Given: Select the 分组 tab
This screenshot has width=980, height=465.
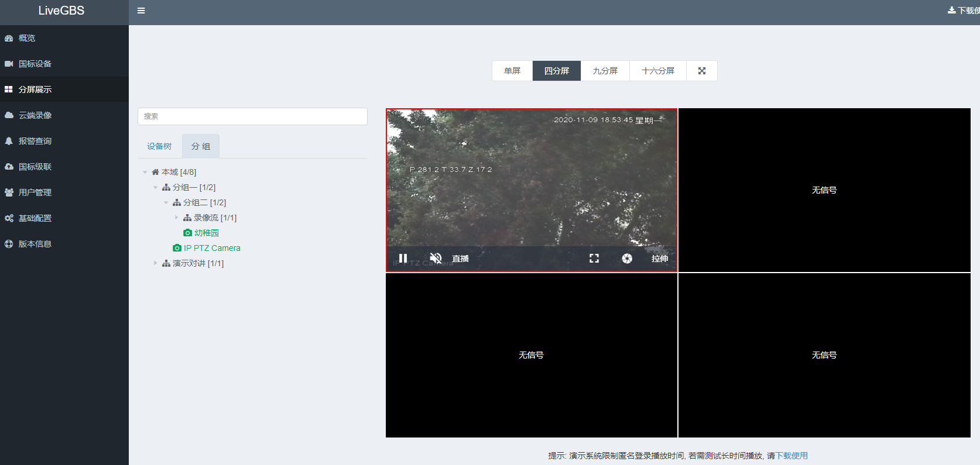Looking at the screenshot, I should [x=201, y=146].
